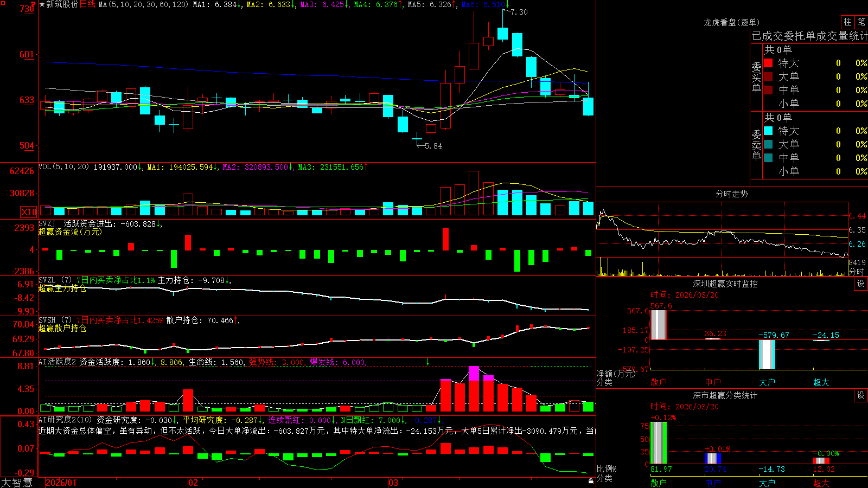
Task: Open 设 settings in 深市超赢分类统计 panel
Action: [x=861, y=395]
